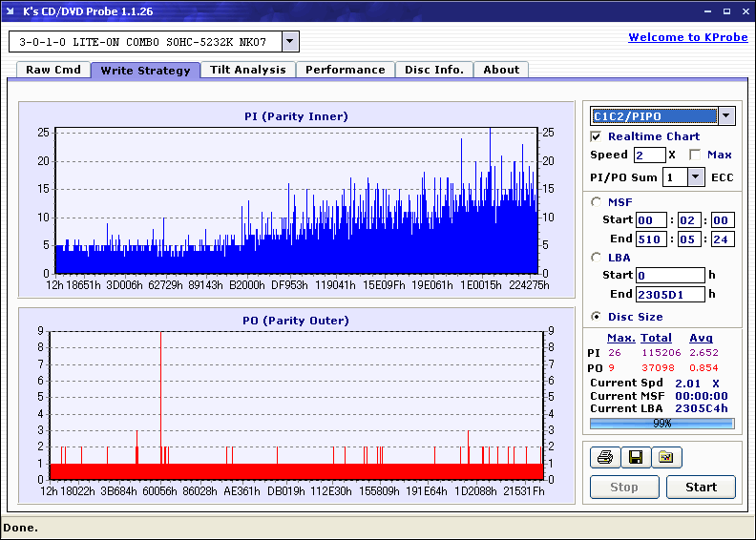Choose the Disc Size radio option

[x=597, y=317]
